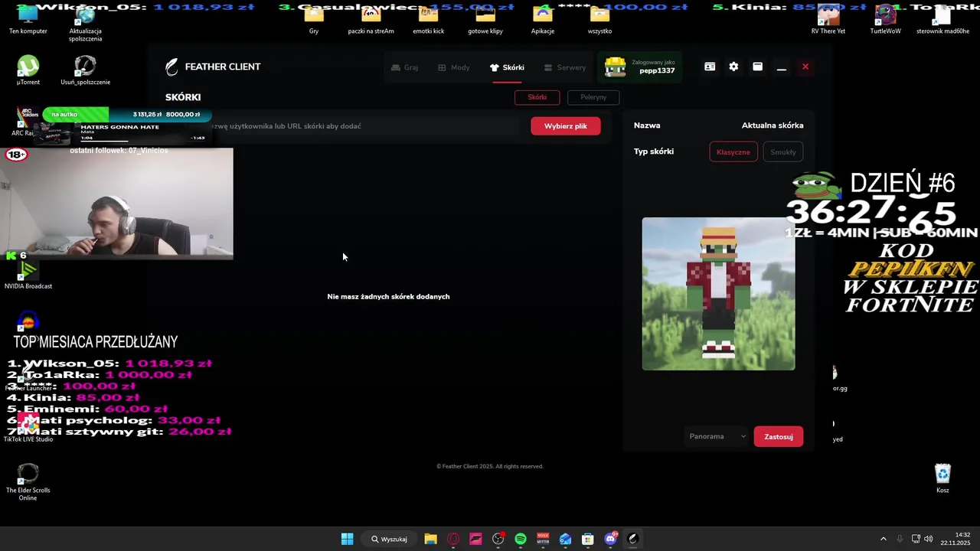Open Outlook mail from taskbar
This screenshot has width=980, height=551.
pos(565,539)
